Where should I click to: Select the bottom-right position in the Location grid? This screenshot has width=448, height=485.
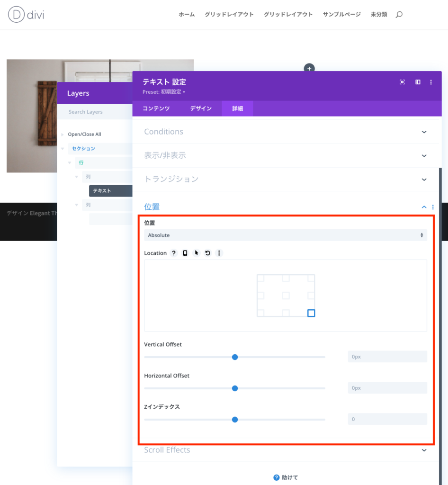(x=311, y=313)
